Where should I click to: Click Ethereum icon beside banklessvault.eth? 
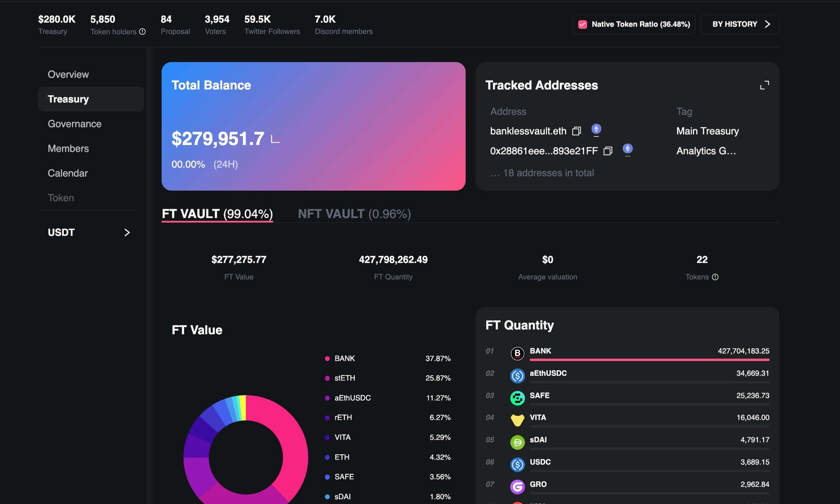(x=596, y=129)
